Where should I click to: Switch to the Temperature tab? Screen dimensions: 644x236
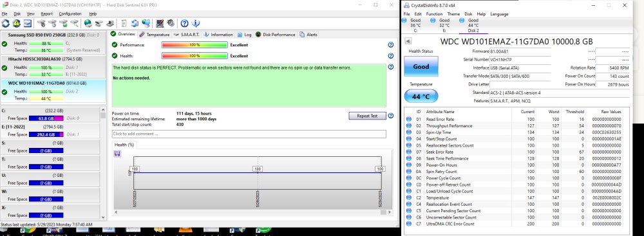154,35
